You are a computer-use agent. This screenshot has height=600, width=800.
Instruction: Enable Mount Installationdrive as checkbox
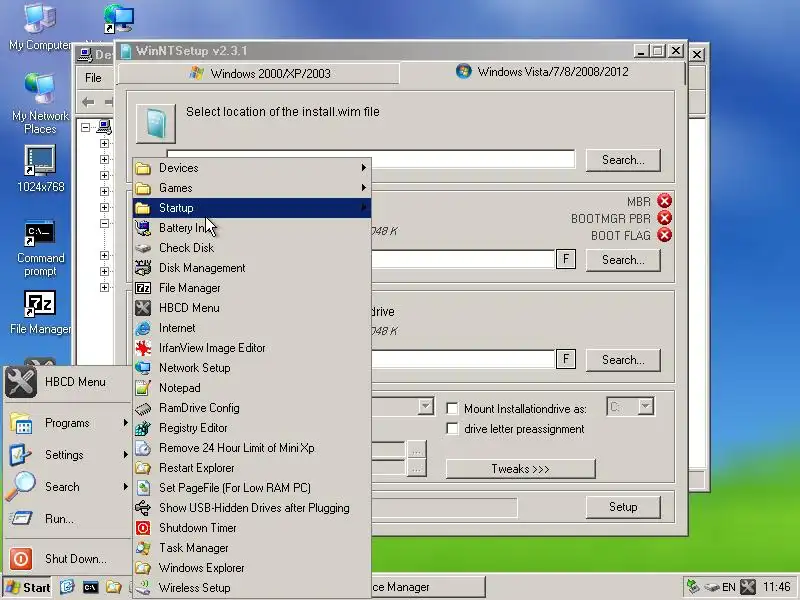click(x=452, y=409)
